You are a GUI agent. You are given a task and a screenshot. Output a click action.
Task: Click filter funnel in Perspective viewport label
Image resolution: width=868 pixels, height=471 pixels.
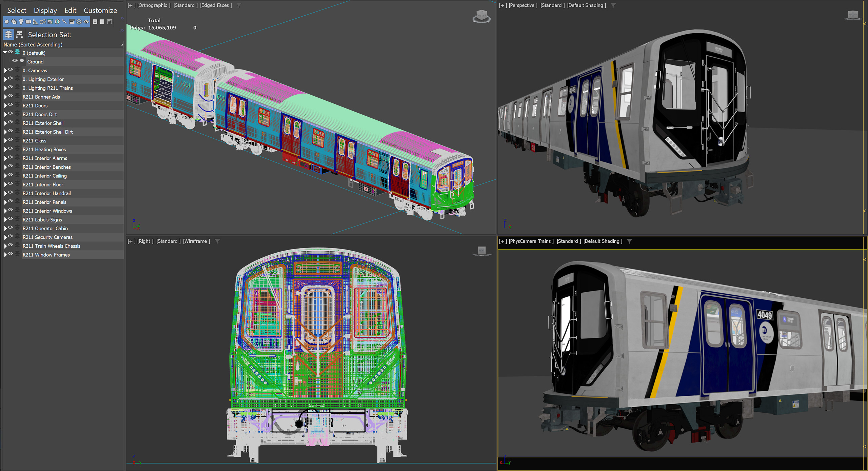click(x=613, y=5)
